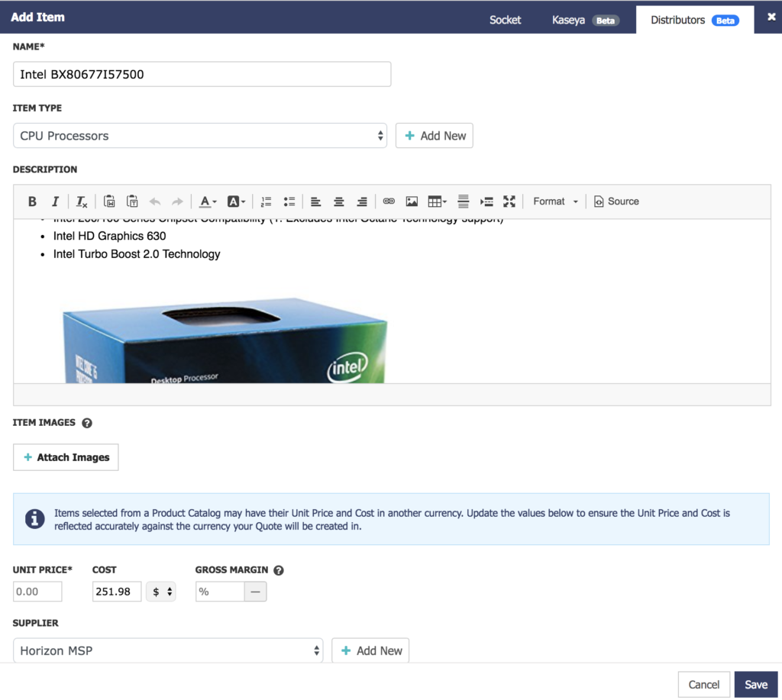The width and height of the screenshot is (782, 700).
Task: Close the Add Item dialog
Action: click(771, 17)
